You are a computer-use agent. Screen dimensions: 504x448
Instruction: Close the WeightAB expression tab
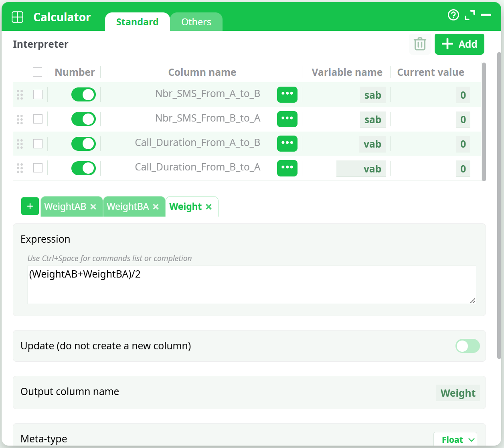point(93,207)
